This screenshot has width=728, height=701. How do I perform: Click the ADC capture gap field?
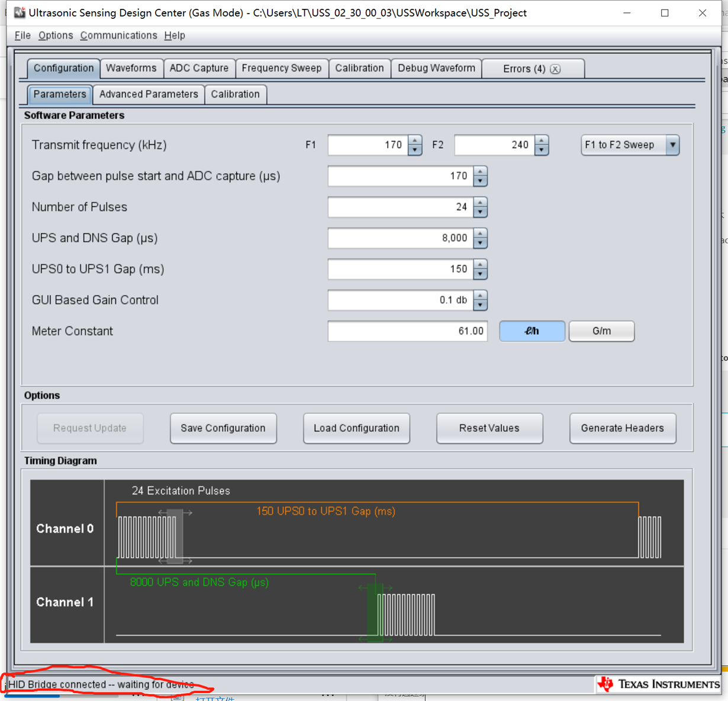pyautogui.click(x=401, y=176)
